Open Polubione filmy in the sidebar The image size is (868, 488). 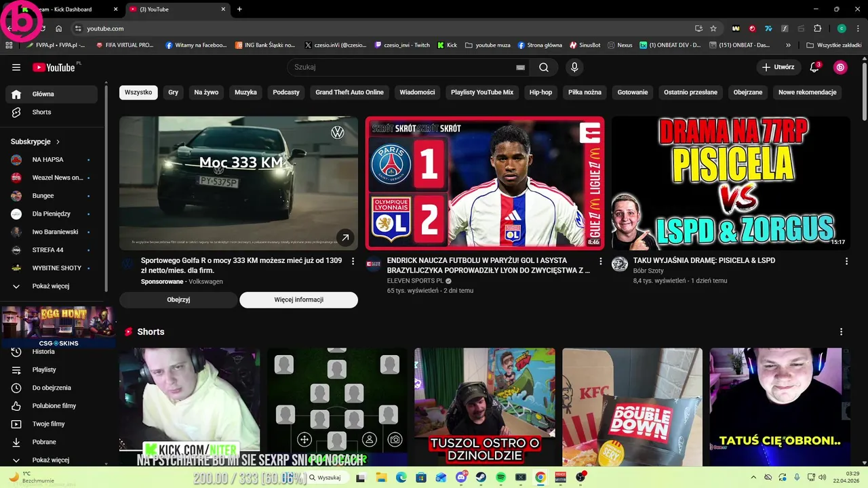tap(52, 406)
